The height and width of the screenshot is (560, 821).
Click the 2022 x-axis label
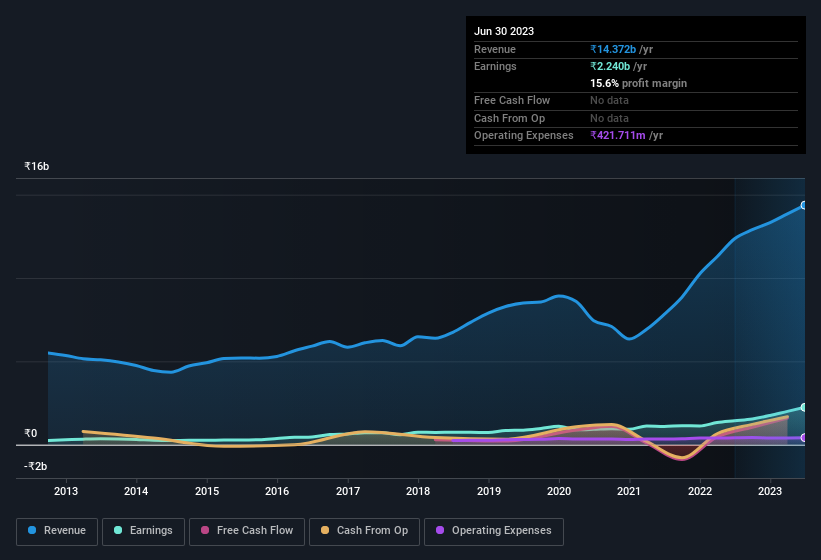700,491
